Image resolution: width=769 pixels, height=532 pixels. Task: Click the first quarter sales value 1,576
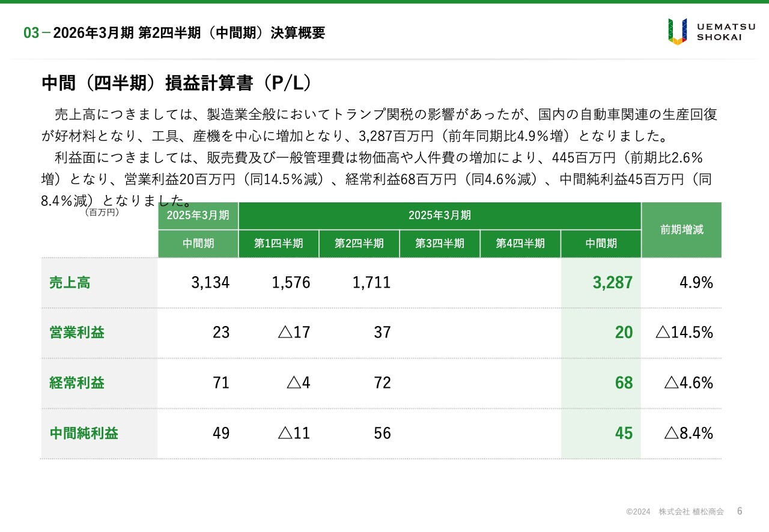(291, 283)
